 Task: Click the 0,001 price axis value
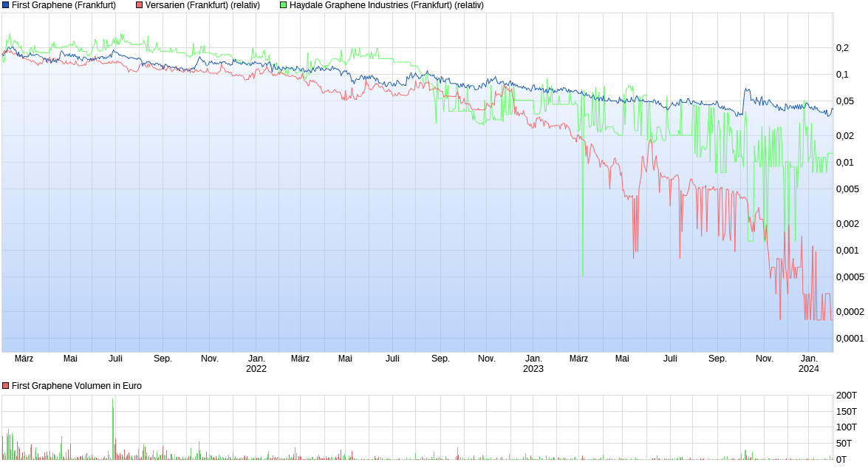tap(847, 251)
